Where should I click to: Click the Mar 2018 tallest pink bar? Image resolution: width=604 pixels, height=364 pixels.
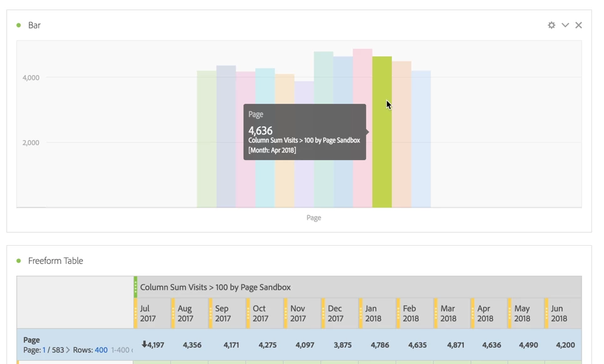pyautogui.click(x=362, y=128)
